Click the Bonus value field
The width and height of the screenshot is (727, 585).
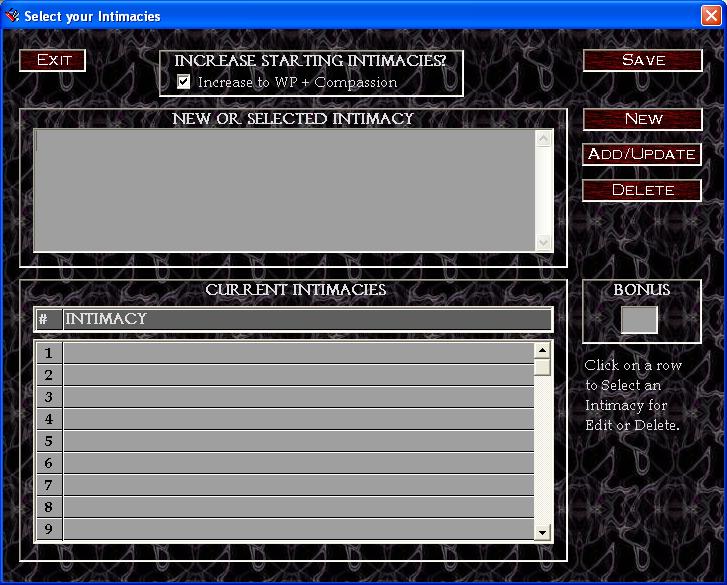[x=639, y=319]
